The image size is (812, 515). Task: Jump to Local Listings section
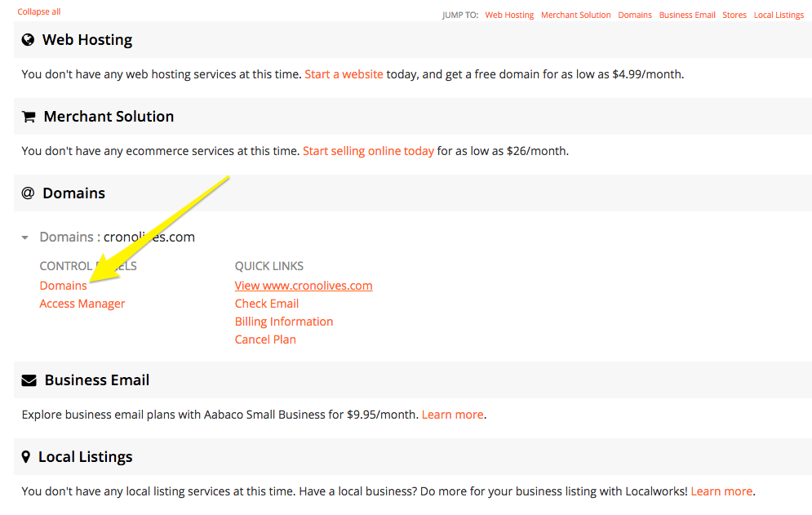[779, 15]
